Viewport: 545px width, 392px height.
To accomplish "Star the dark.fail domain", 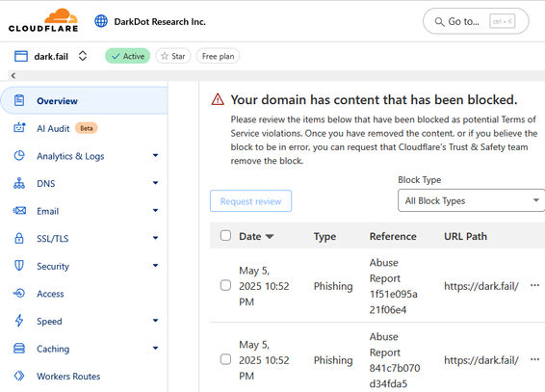I will tap(173, 56).
